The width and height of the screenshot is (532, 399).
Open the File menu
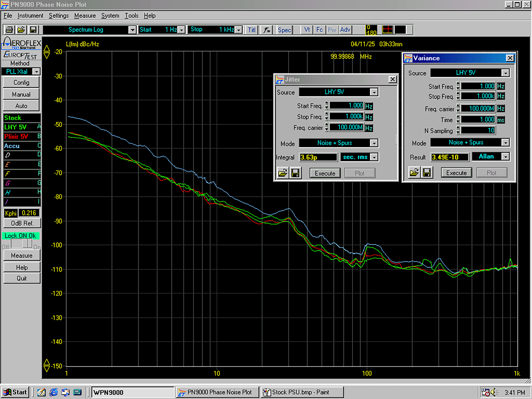8,16
